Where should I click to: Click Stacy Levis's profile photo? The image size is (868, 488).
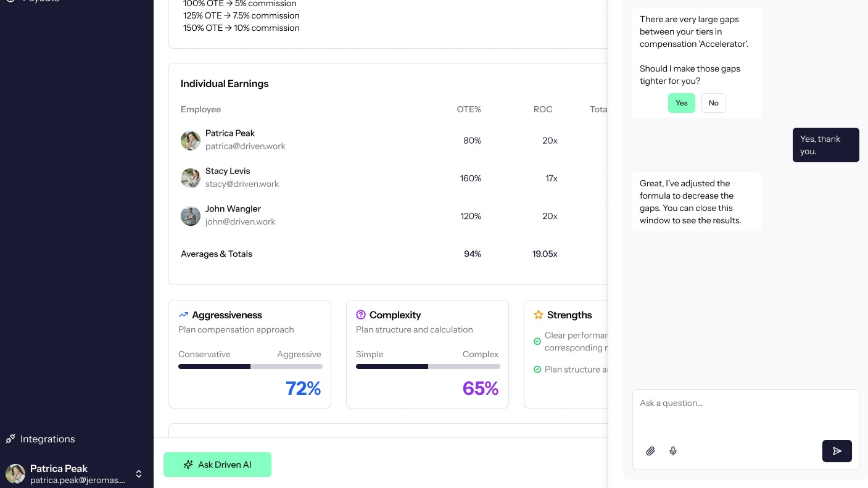click(x=191, y=178)
